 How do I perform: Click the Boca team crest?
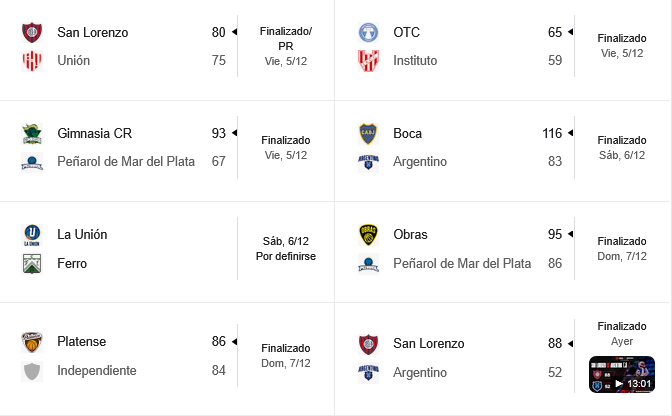coord(368,133)
